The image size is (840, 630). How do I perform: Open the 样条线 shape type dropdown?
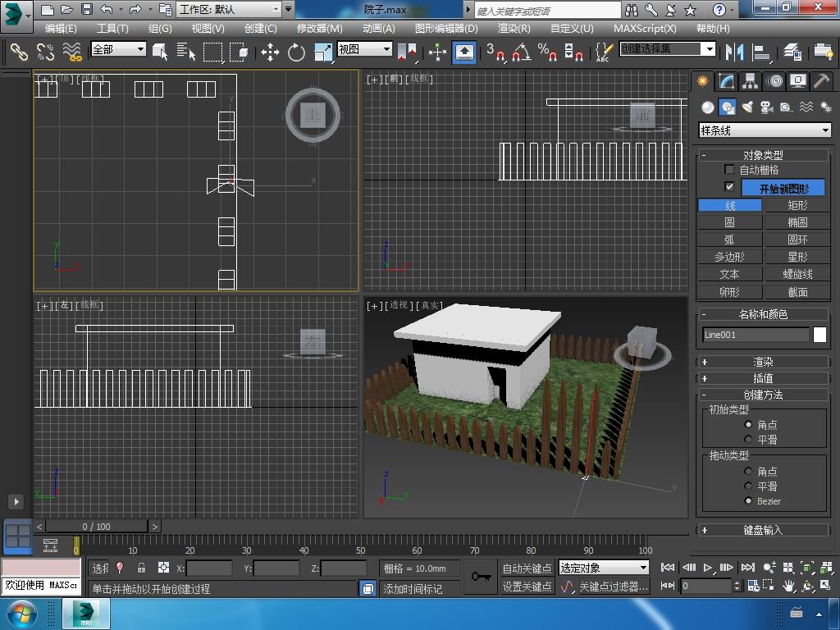(764, 130)
